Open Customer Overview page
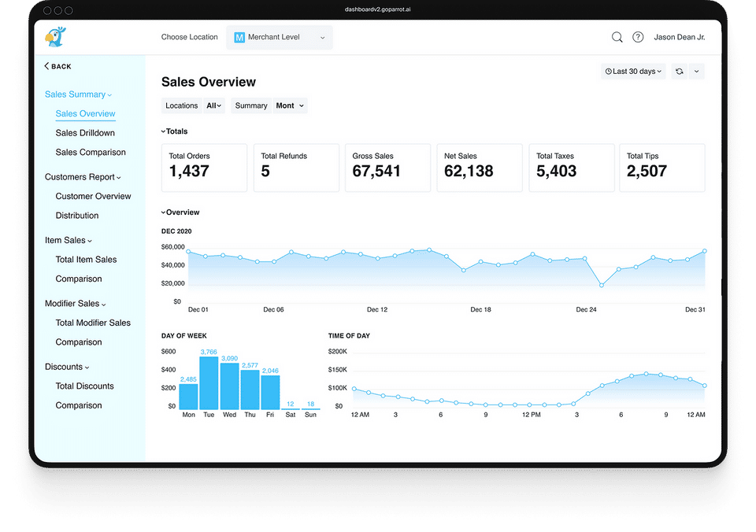Viewport: 756px width, 532px height. 93,196
